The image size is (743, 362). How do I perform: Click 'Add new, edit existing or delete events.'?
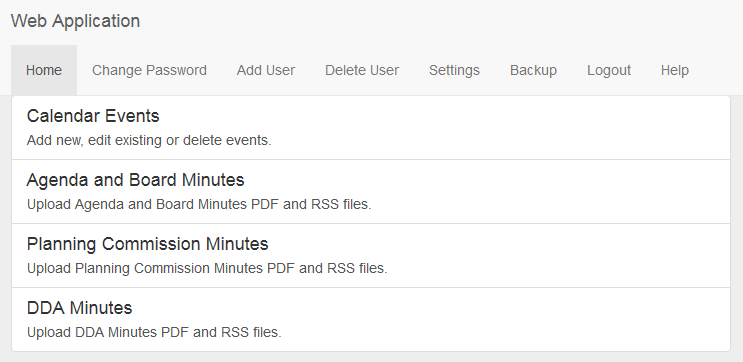point(149,141)
